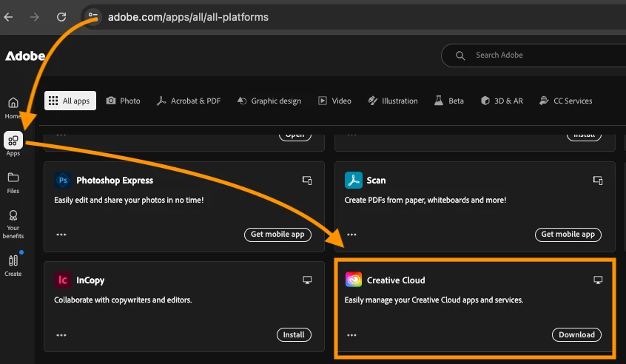The height and width of the screenshot is (364, 626).
Task: Click the Scan app icon
Action: pos(353,180)
